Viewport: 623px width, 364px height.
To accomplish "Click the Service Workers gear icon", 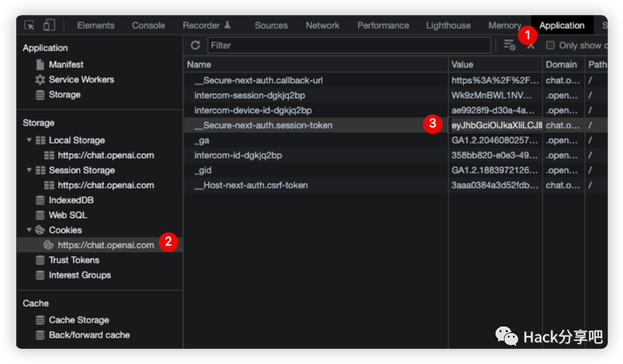I will (x=40, y=79).
